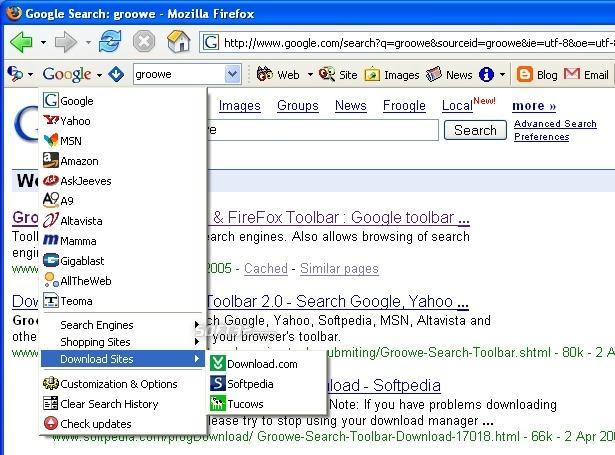The image size is (615, 455).
Task: Choose Download.com from the submenu
Action: [267, 364]
